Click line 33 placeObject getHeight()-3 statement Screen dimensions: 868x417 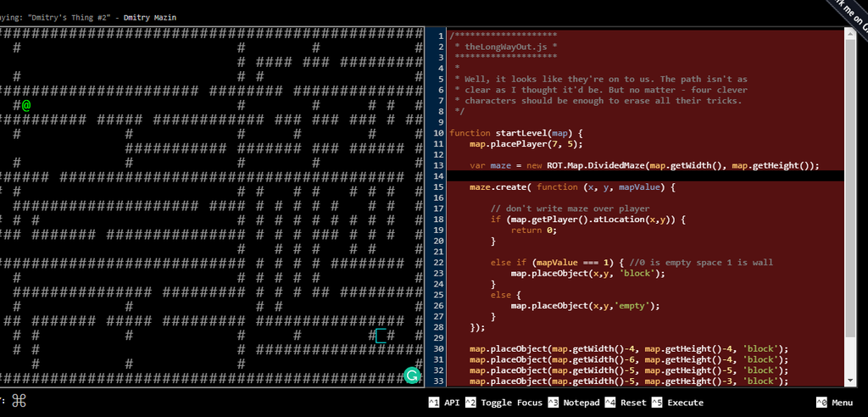[x=629, y=381]
